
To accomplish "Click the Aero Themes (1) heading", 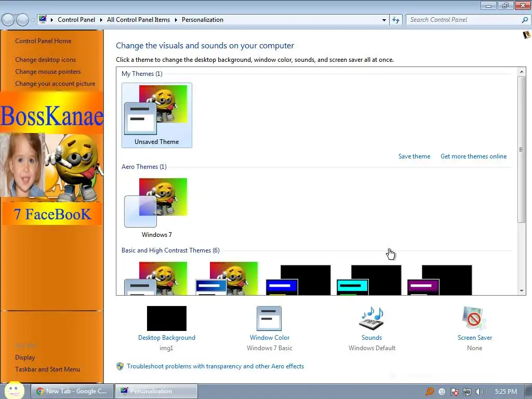I will (144, 167).
